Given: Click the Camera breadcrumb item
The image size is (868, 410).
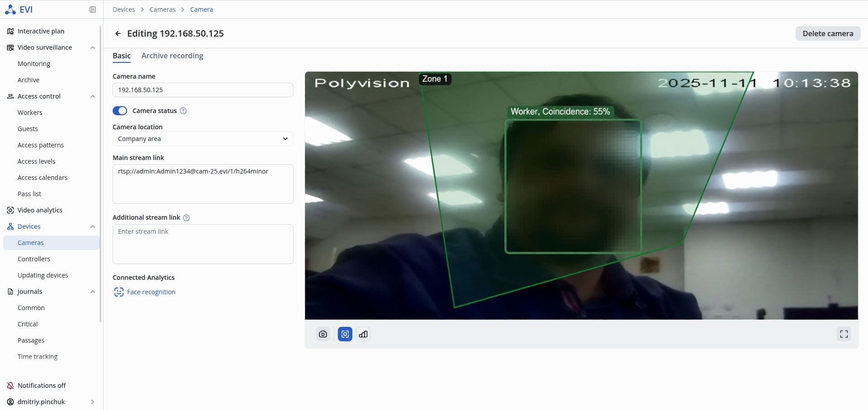Looking at the screenshot, I should (x=202, y=9).
